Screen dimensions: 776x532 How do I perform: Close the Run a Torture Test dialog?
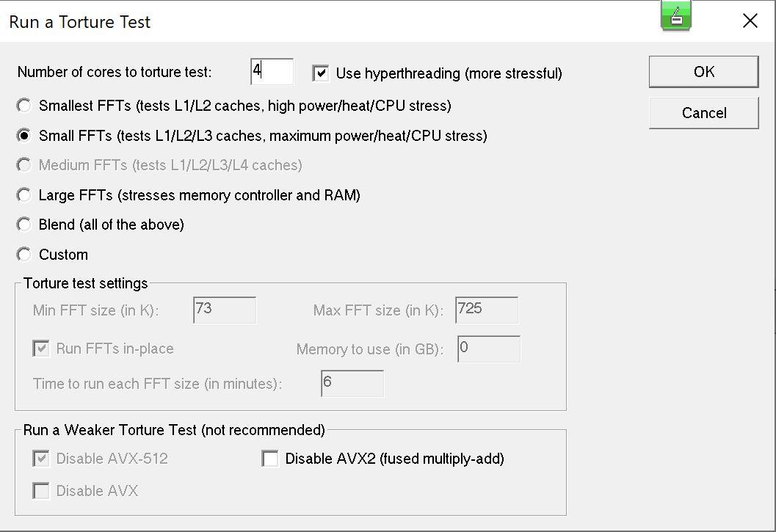coord(750,21)
